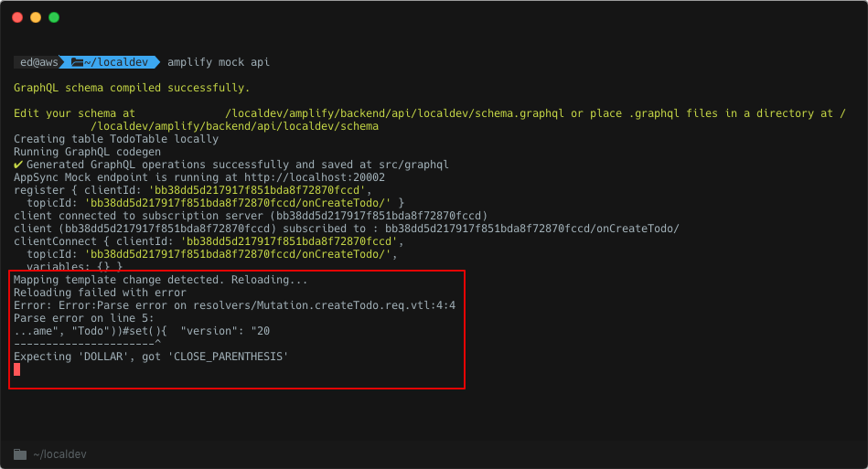The height and width of the screenshot is (469, 868).
Task: Click the folder icon in the bottom status bar
Action: (x=20, y=454)
